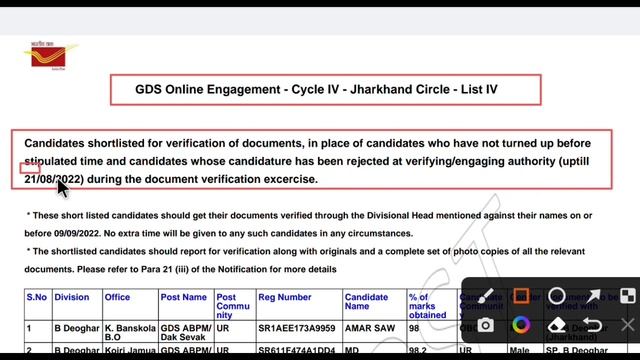Click 'B Deoghar' in the AMAR SAW row
This screenshot has width=640, height=360.
(77, 328)
